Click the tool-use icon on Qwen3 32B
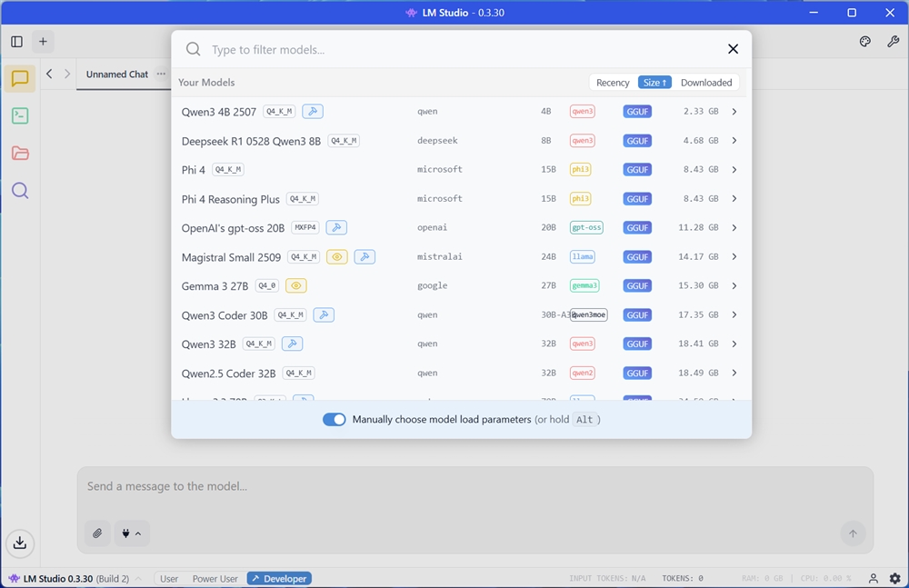 pyautogui.click(x=292, y=344)
